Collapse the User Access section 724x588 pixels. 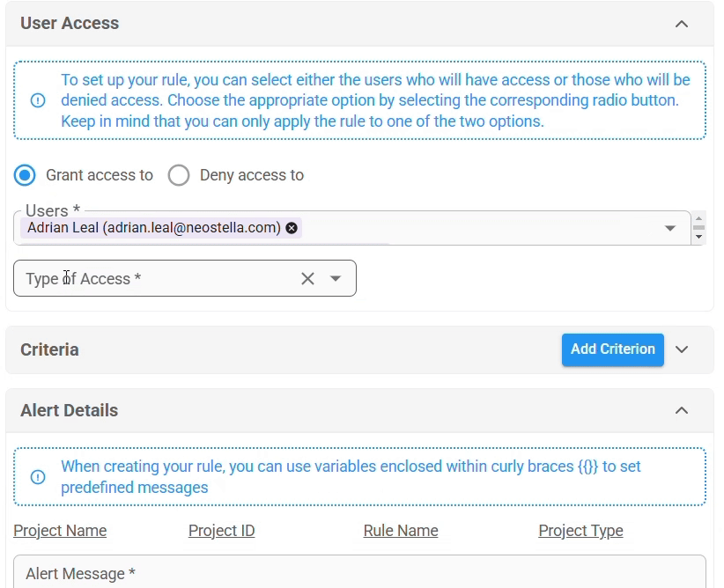(682, 24)
